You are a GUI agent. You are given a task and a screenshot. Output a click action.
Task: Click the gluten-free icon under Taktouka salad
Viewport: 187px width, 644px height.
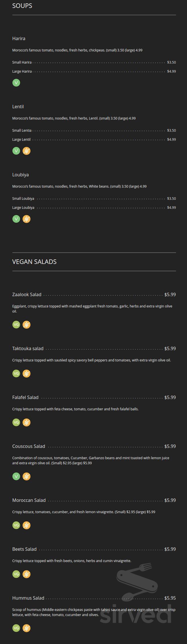[27, 374]
